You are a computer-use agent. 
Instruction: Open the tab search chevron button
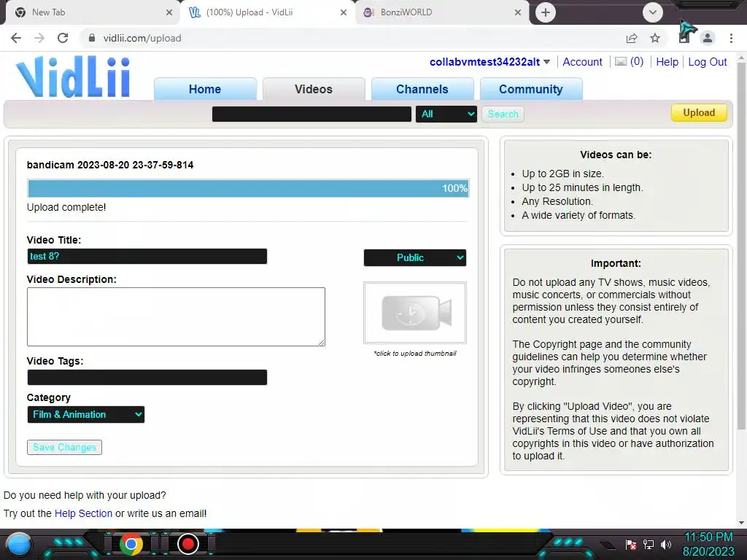point(653,12)
